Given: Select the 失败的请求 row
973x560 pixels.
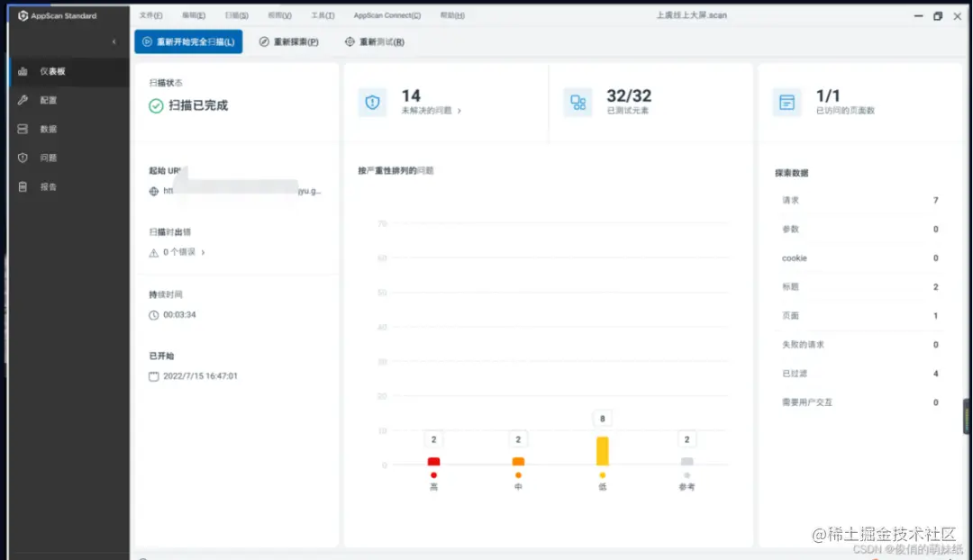Looking at the screenshot, I should (860, 345).
